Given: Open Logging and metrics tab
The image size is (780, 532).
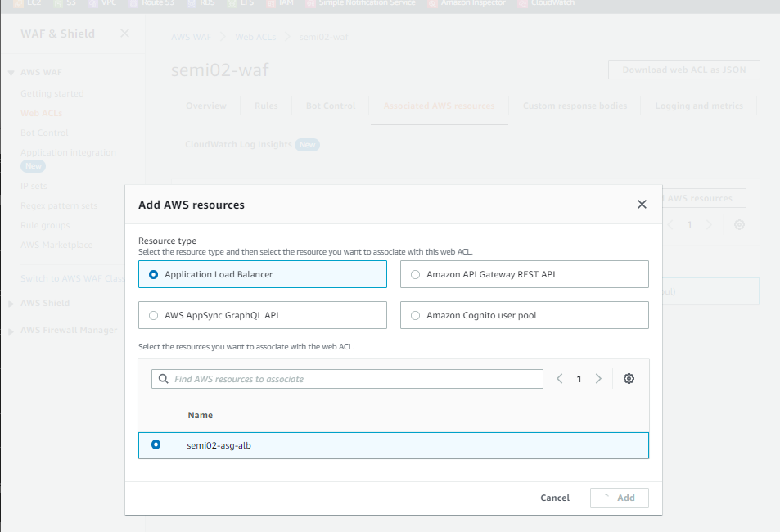Looking at the screenshot, I should tap(699, 106).
